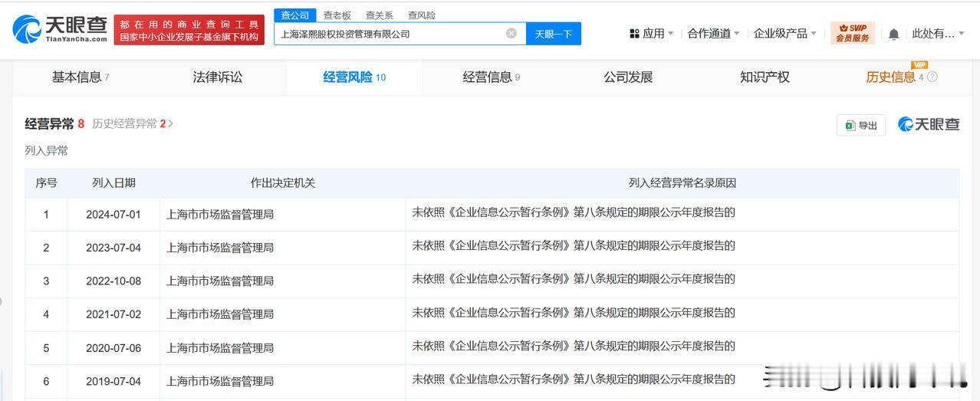Open the TianYanCha logo homepage
Image resolution: width=980 pixels, height=401 pixels.
coord(60,28)
